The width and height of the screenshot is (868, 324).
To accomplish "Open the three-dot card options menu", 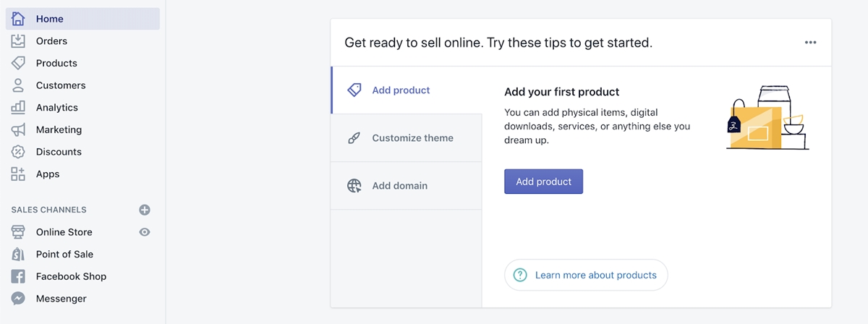I will [x=810, y=43].
